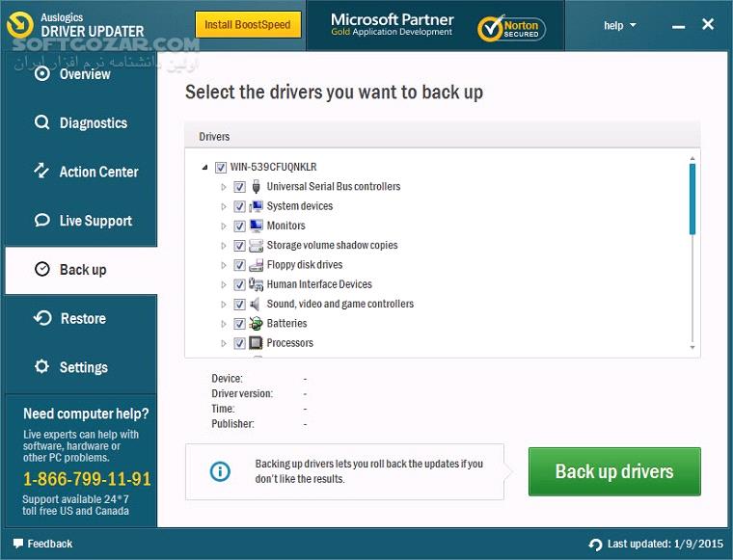Open the Live Support page
Screen dimensions: 733x560
tap(81, 221)
